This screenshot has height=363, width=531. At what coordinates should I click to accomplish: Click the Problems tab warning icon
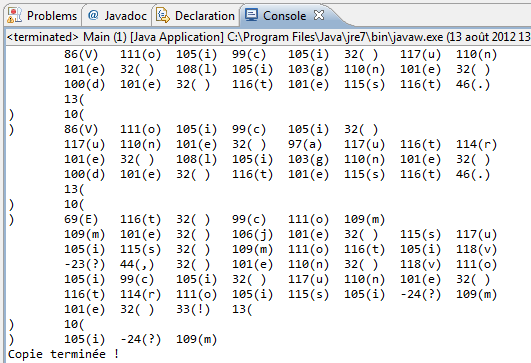click(14, 16)
